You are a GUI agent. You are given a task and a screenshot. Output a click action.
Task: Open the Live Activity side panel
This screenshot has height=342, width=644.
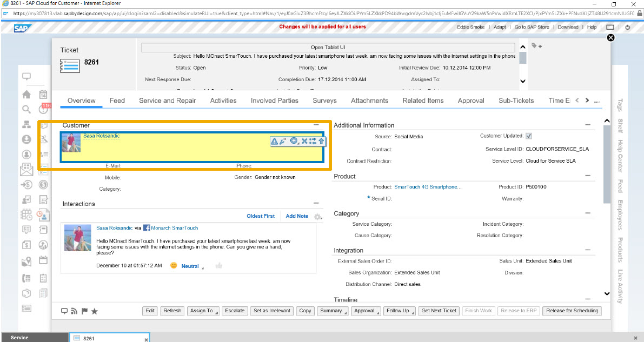pyautogui.click(x=620, y=286)
